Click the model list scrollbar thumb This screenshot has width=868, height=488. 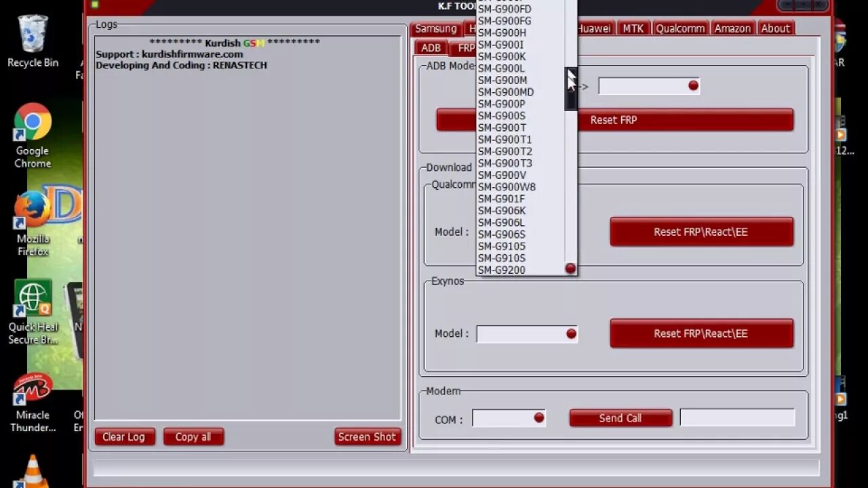coord(571,89)
